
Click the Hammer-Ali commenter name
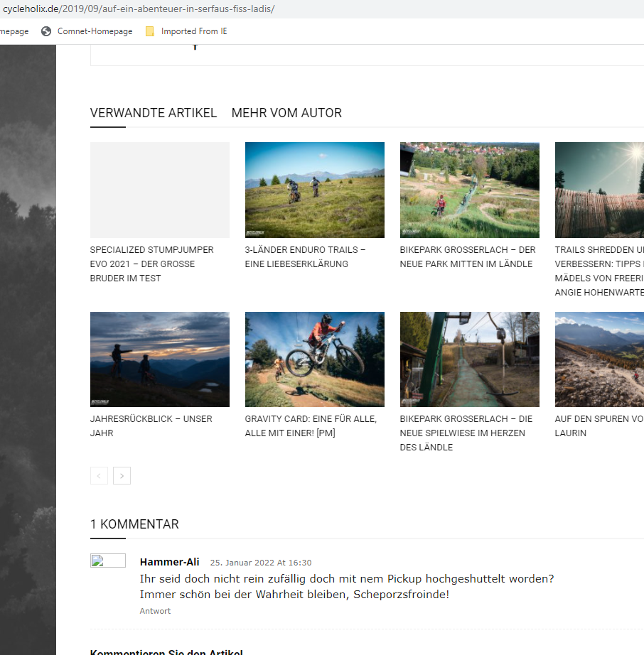169,562
